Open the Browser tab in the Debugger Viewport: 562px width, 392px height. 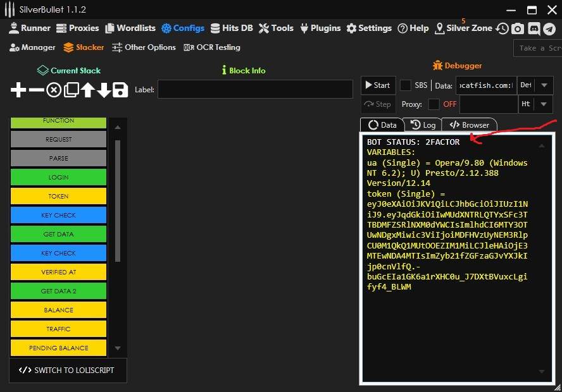pos(469,125)
